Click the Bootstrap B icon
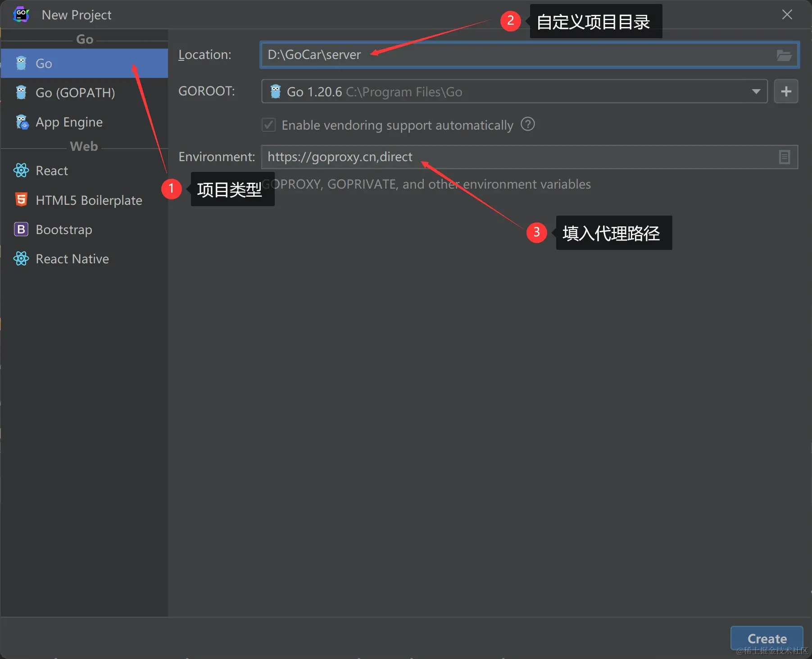Screen dimensions: 812x659 [21, 229]
